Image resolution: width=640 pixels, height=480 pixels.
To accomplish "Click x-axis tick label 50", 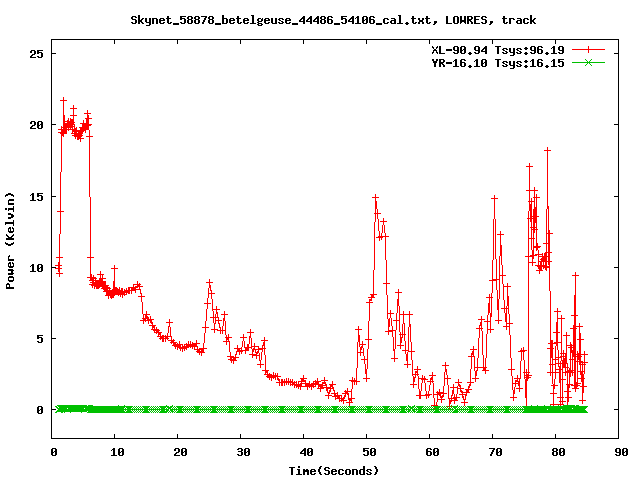I will [x=369, y=452].
